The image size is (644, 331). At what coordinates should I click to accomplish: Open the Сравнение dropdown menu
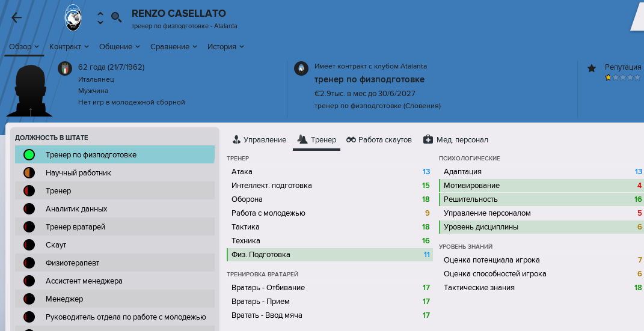pyautogui.click(x=174, y=47)
